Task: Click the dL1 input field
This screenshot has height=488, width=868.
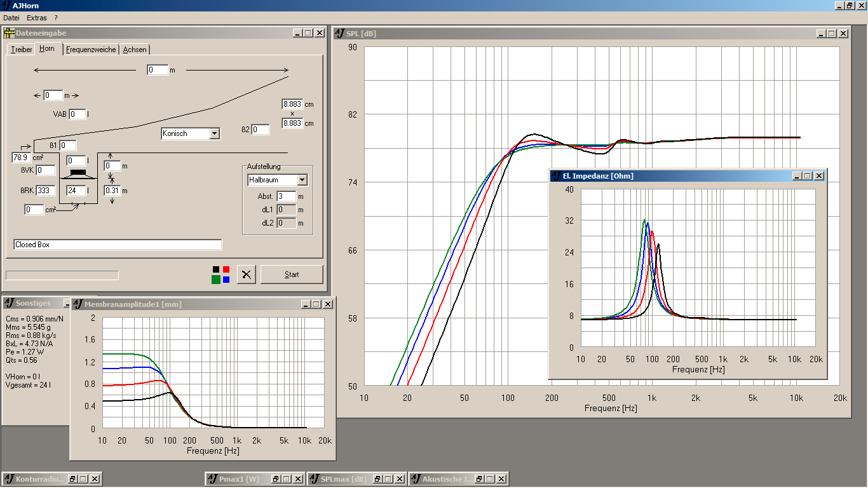Action: coord(286,210)
